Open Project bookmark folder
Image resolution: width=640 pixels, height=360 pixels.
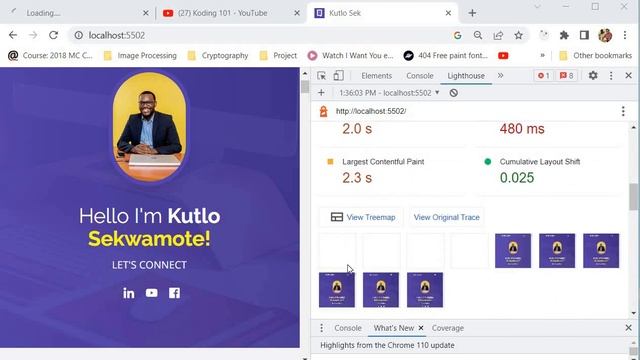pos(278,56)
